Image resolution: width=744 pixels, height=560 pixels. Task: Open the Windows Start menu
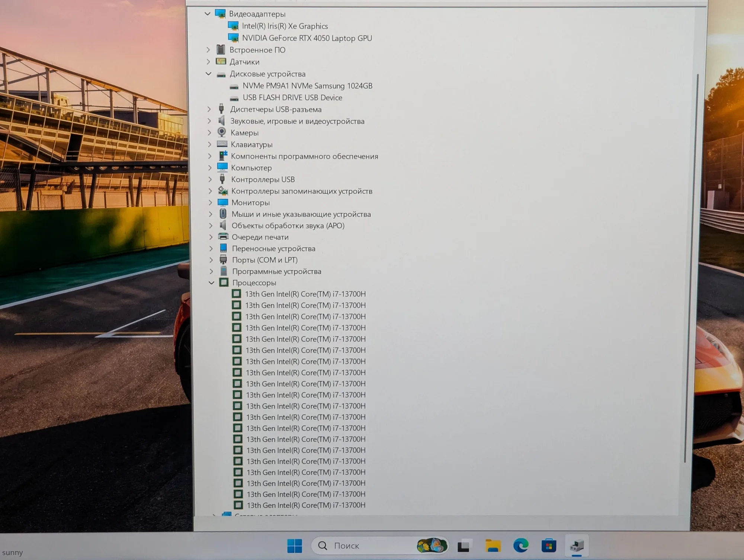point(295,546)
